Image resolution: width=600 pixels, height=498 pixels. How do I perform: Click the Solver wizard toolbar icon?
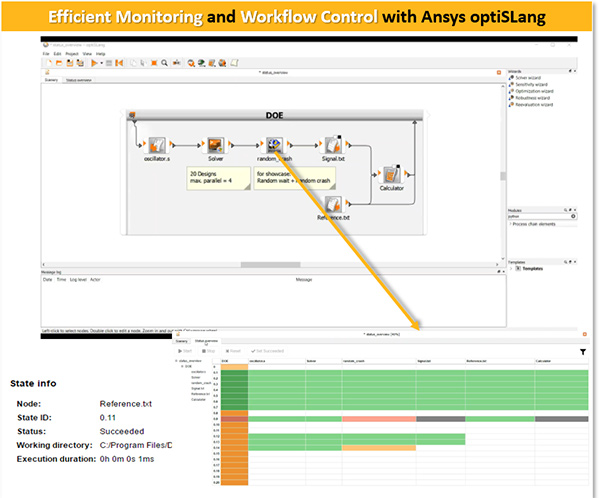click(191, 63)
